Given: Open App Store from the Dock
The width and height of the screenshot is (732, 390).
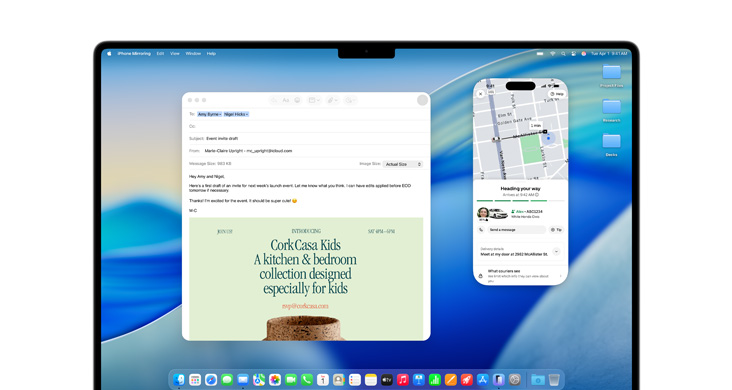Looking at the screenshot, I should [x=482, y=380].
